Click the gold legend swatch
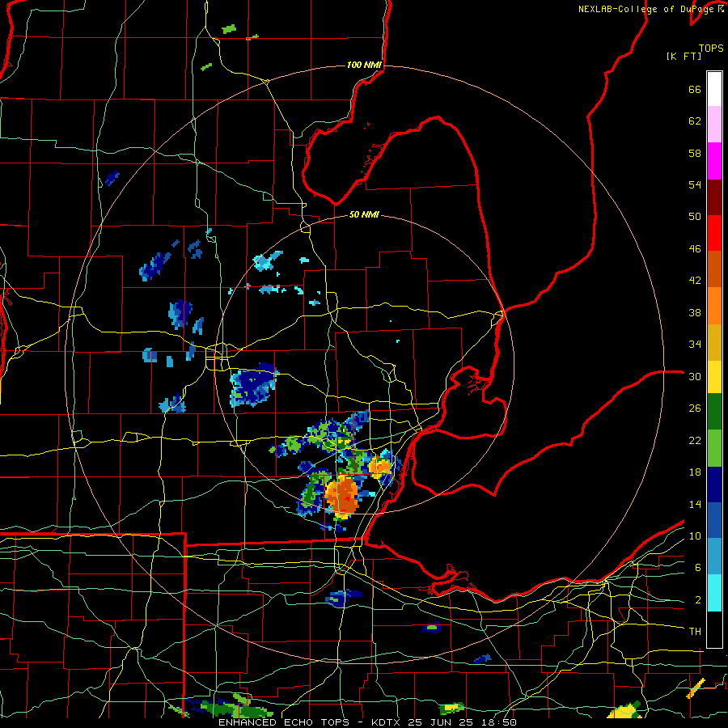 click(714, 342)
